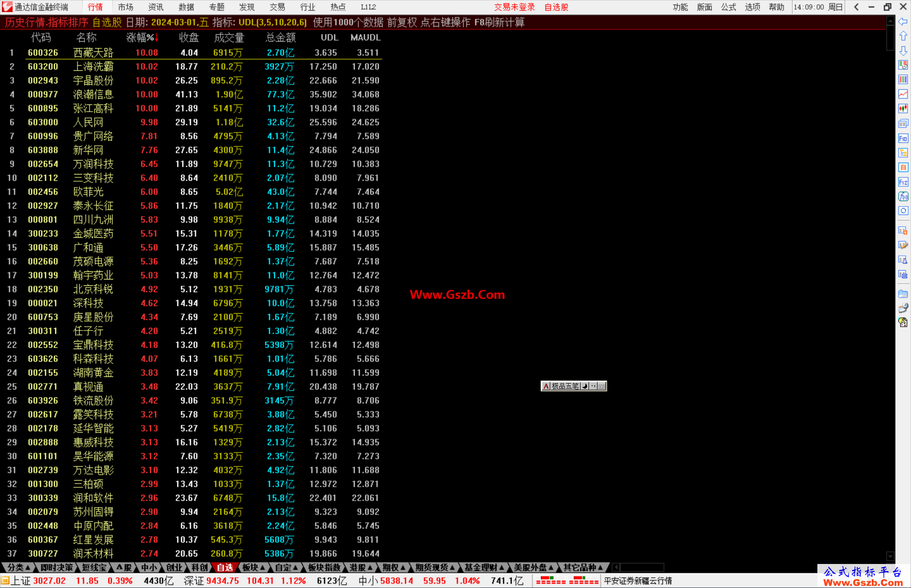Image resolution: width=911 pixels, height=588 pixels.
Task: Click the hierarchy tree icon in sidebar
Action: [x=903, y=153]
